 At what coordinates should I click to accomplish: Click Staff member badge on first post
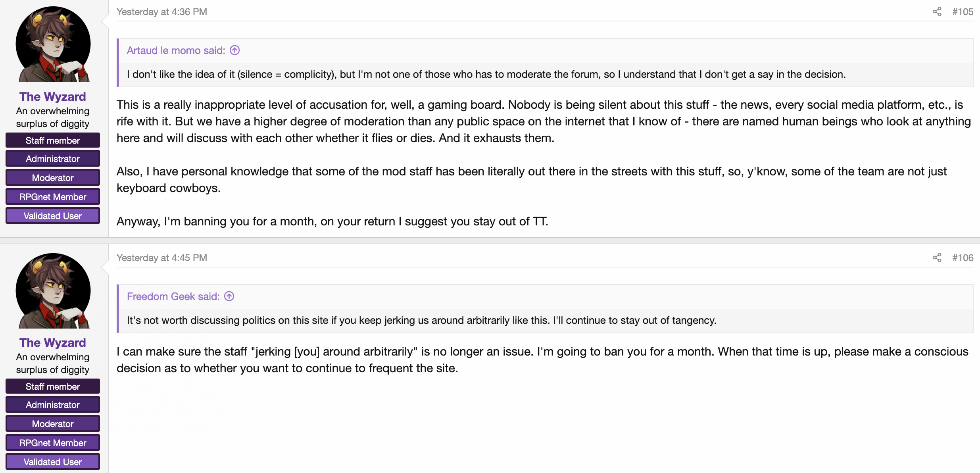(53, 140)
